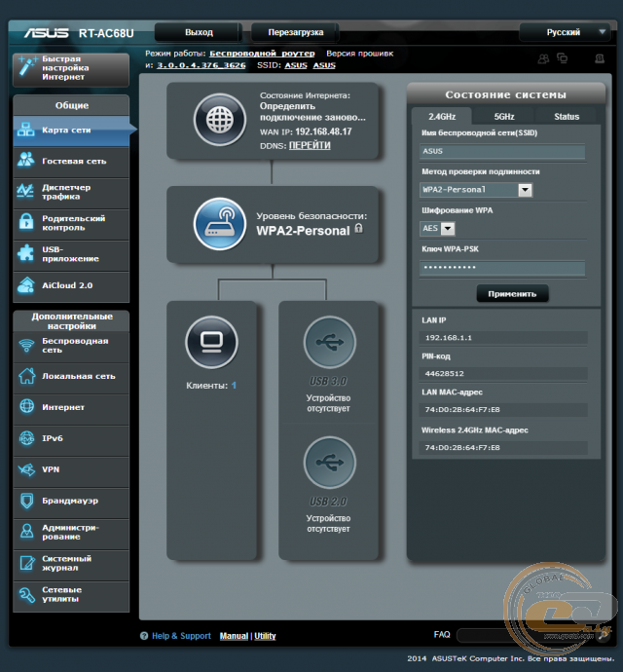Click the router security level icon
623x672 pixels.
coord(220,224)
